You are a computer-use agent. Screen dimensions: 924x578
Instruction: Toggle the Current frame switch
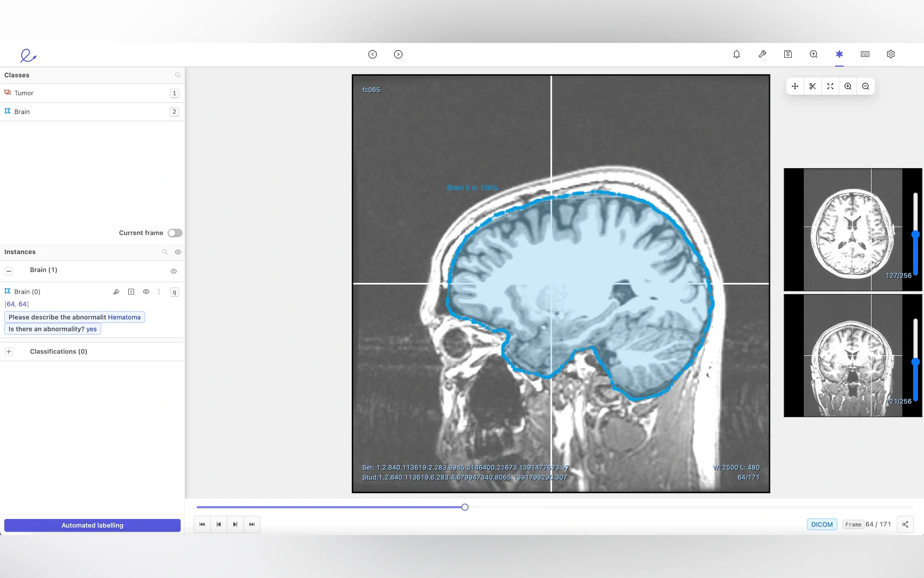(x=175, y=233)
